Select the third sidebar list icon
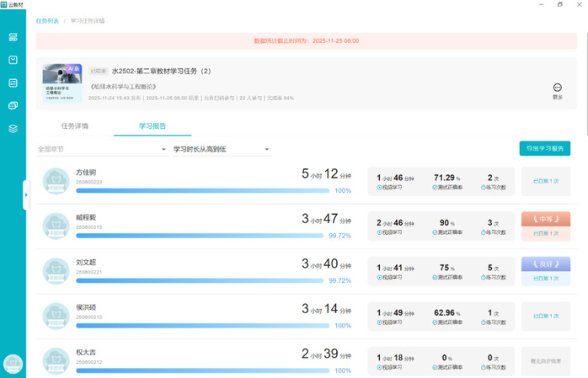This screenshot has width=588, height=378. [13, 83]
